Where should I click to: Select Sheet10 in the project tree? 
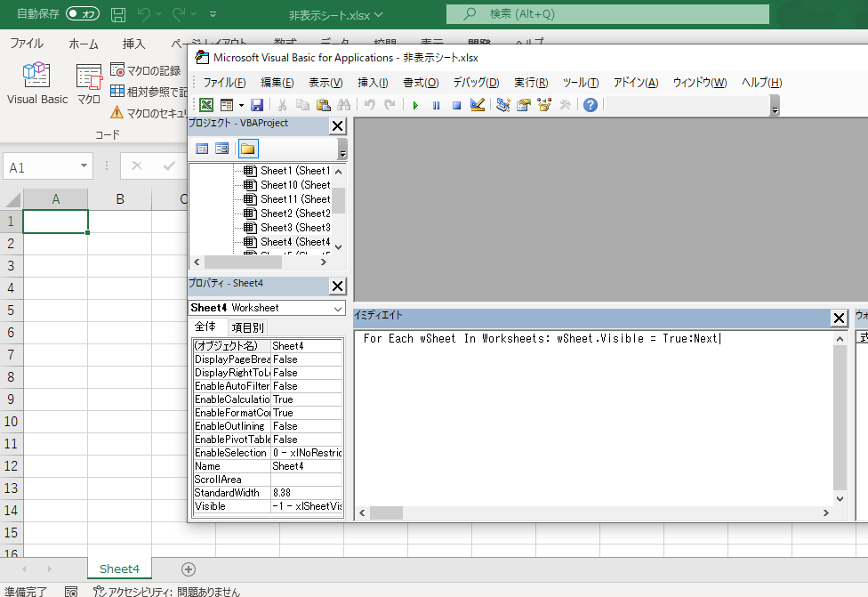pyautogui.click(x=288, y=185)
